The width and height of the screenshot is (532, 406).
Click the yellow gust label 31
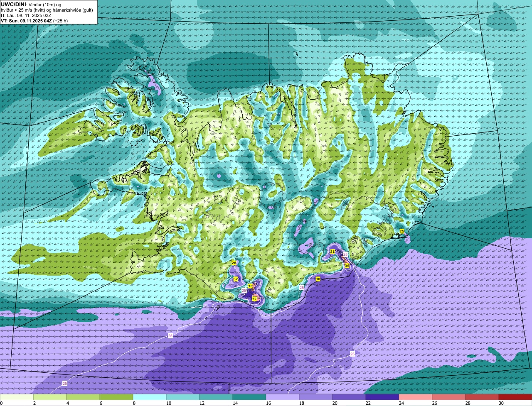332,252
